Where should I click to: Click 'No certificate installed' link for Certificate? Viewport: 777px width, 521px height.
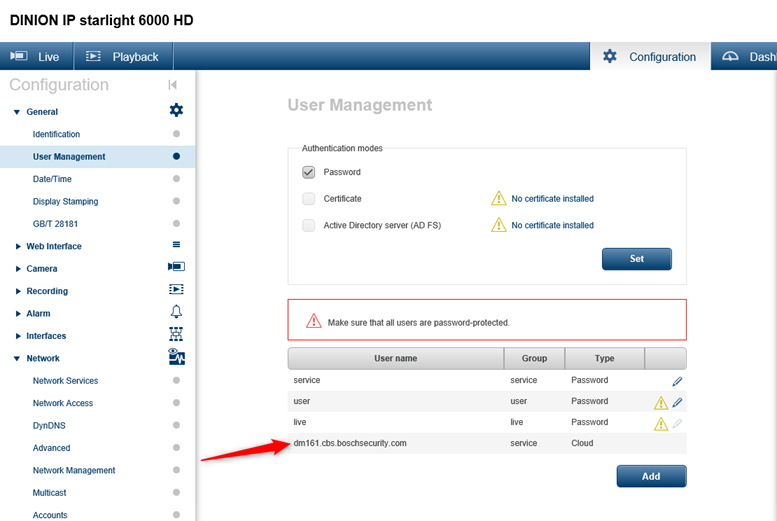pos(552,198)
